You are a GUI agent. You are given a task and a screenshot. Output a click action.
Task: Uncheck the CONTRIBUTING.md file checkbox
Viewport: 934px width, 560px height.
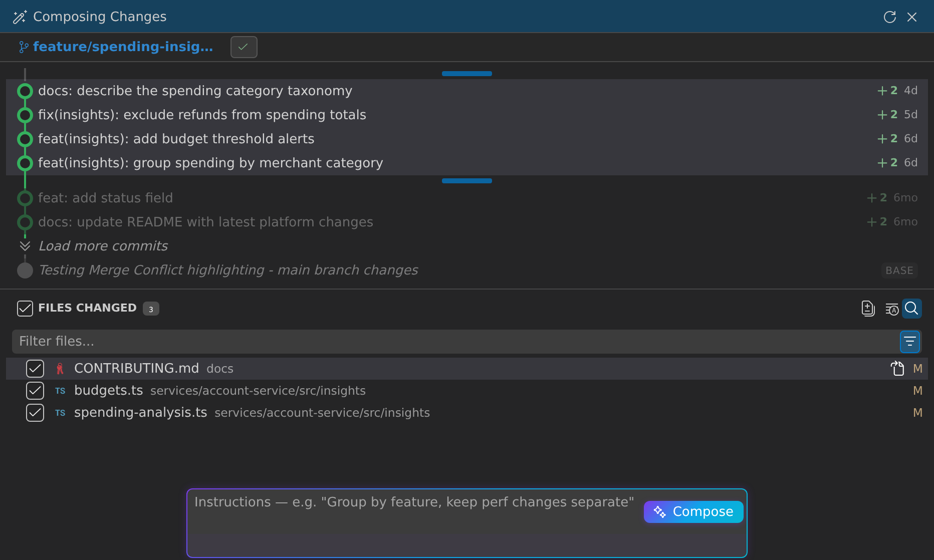pyautogui.click(x=35, y=369)
